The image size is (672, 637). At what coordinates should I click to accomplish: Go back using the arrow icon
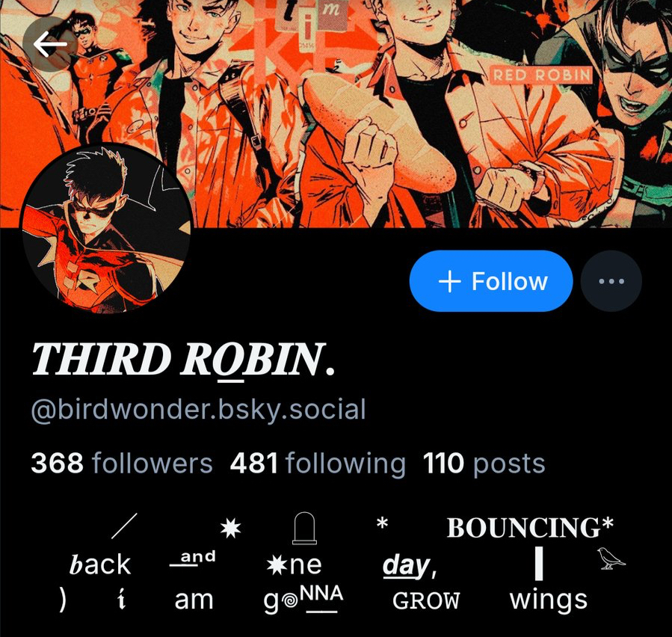coord(50,44)
